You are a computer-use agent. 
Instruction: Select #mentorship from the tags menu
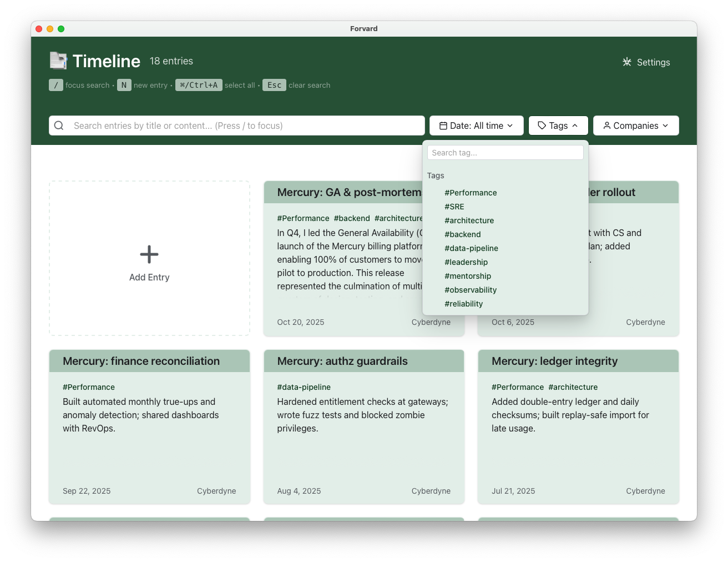point(468,276)
